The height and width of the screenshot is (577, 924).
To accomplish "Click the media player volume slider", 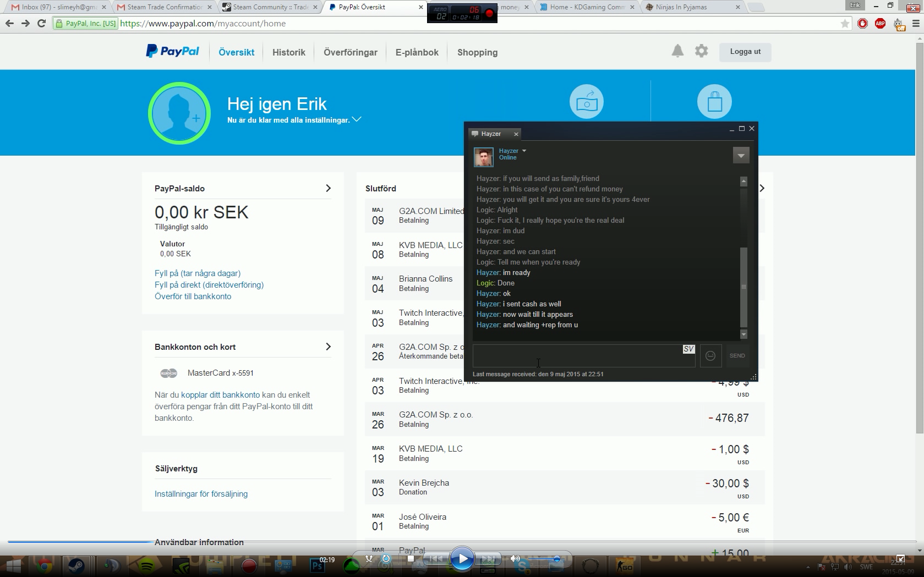I will click(542, 559).
